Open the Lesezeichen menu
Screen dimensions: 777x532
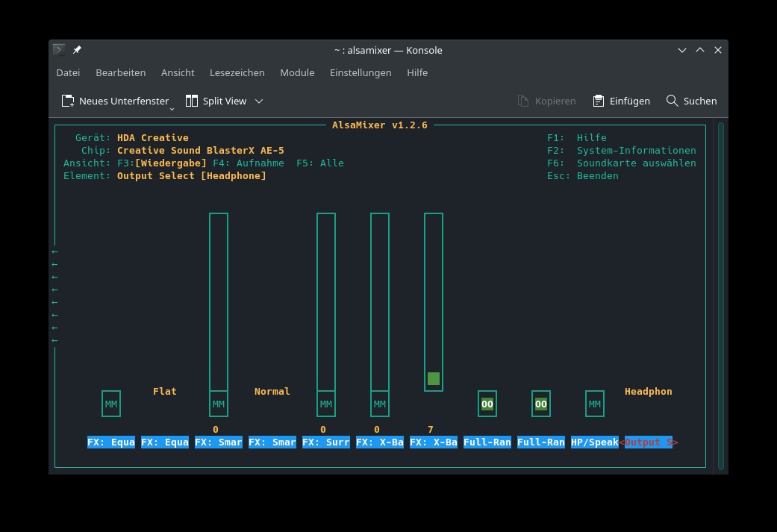[x=237, y=73]
